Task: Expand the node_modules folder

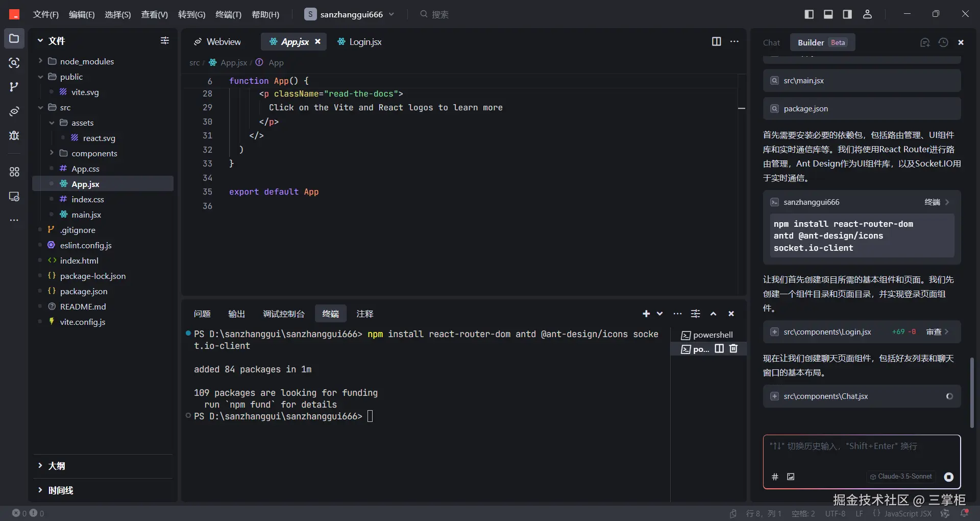Action: (87, 61)
